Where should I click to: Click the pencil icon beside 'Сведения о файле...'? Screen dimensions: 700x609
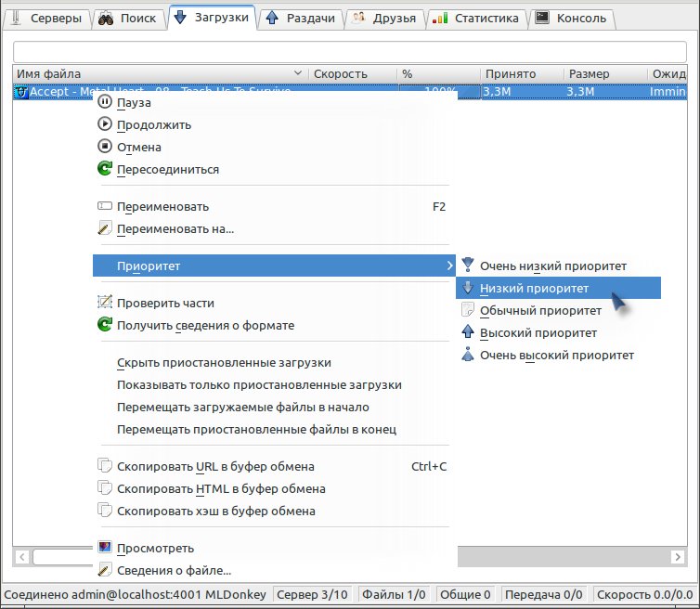(105, 570)
